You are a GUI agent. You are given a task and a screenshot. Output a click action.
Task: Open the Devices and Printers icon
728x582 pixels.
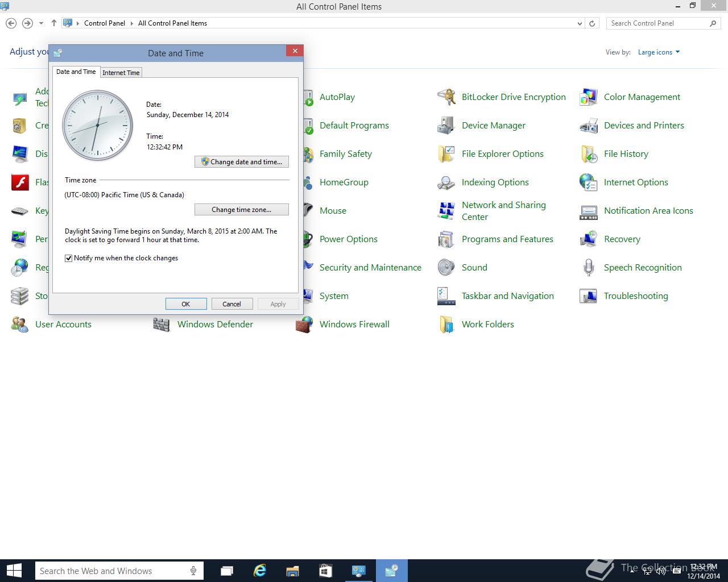[x=589, y=126]
